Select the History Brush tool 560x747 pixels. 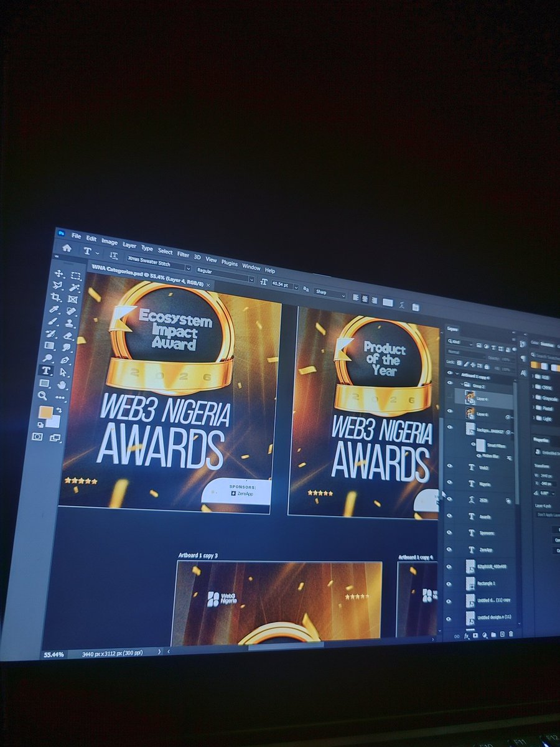(50, 334)
